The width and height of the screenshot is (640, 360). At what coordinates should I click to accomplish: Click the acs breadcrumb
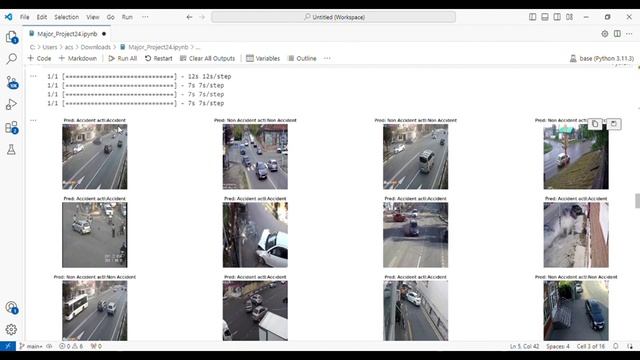(69, 47)
